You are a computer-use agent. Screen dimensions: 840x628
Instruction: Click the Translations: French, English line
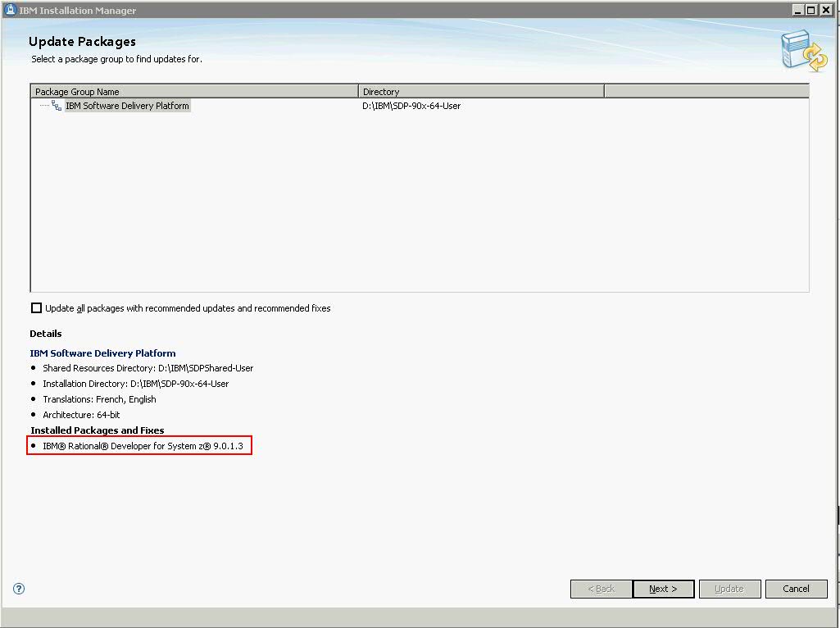99,399
